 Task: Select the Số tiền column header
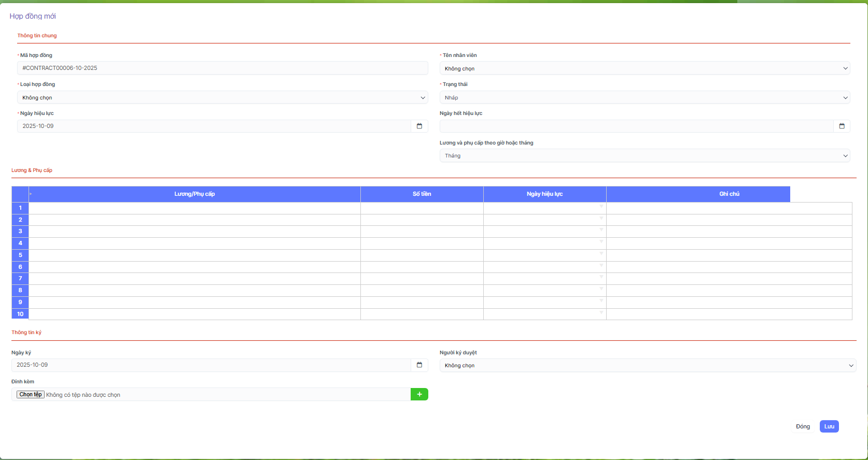422,194
